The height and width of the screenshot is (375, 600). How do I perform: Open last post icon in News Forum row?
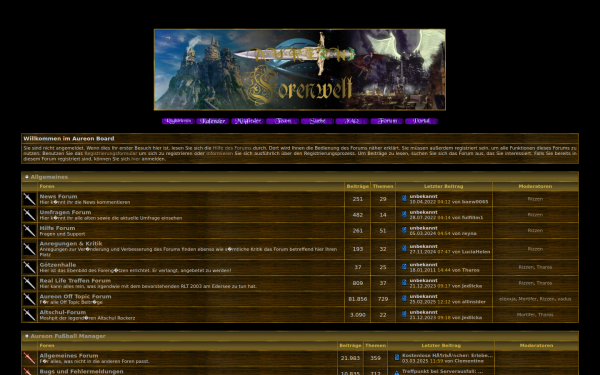(404, 198)
